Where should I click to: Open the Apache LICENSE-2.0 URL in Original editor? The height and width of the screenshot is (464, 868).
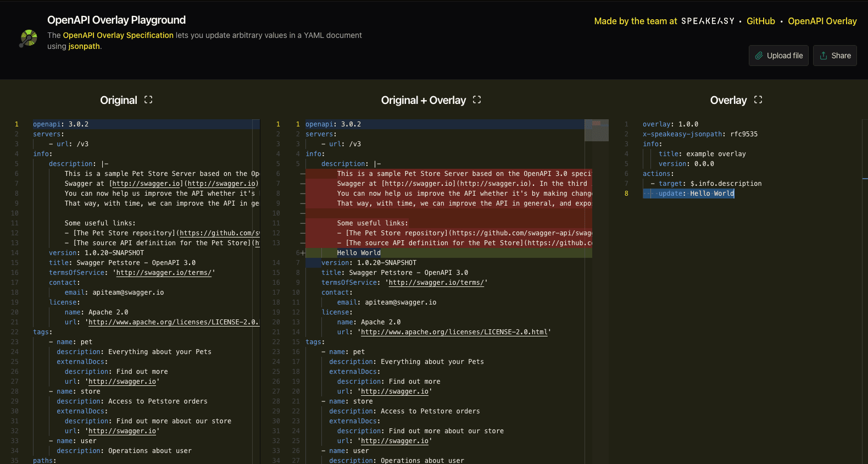(x=174, y=322)
